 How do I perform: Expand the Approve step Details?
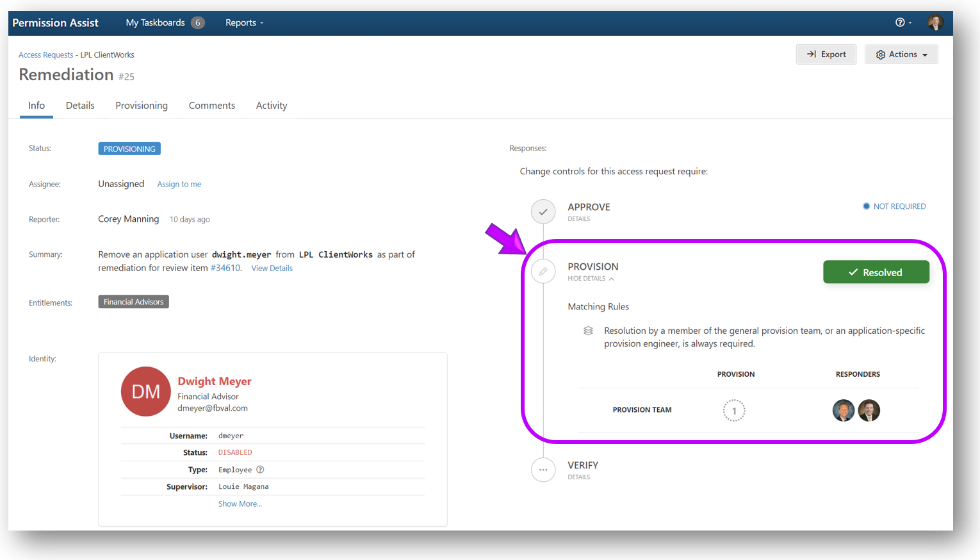[x=578, y=219]
